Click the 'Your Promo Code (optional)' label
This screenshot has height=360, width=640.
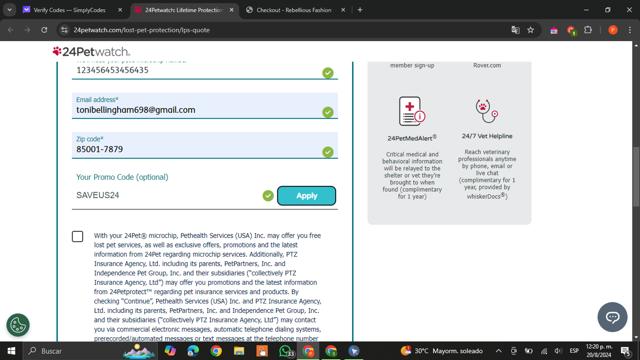click(122, 177)
